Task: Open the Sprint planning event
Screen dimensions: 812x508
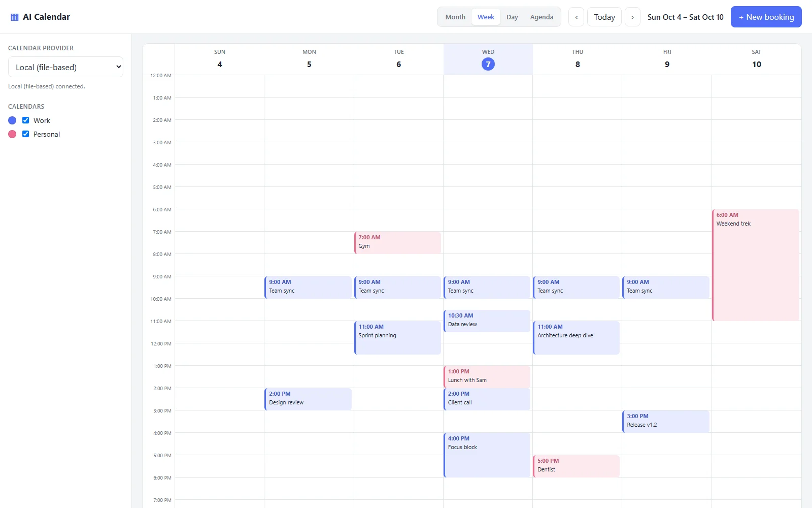Action: (397, 337)
